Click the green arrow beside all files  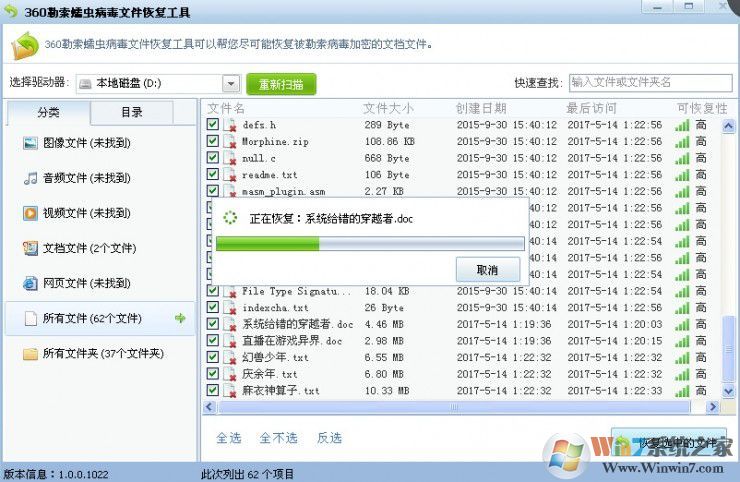tap(180, 318)
